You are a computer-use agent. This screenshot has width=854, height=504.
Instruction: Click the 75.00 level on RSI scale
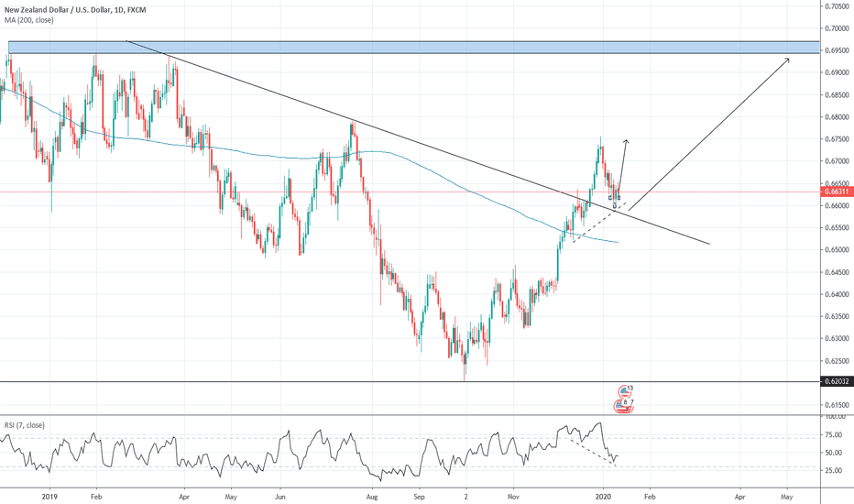834,435
